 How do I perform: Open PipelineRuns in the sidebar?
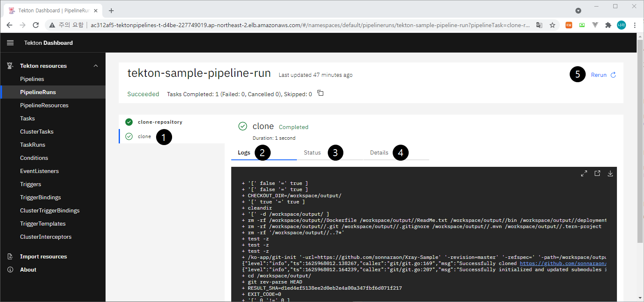tap(53, 92)
